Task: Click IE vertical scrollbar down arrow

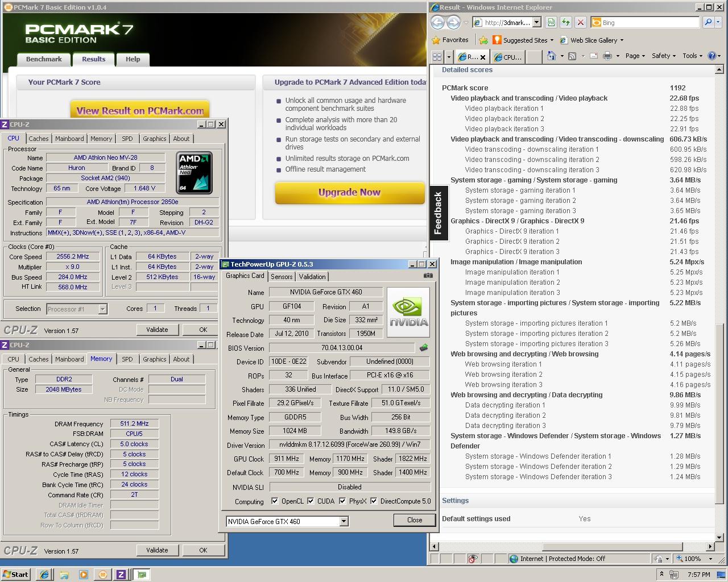Action: (x=719, y=537)
